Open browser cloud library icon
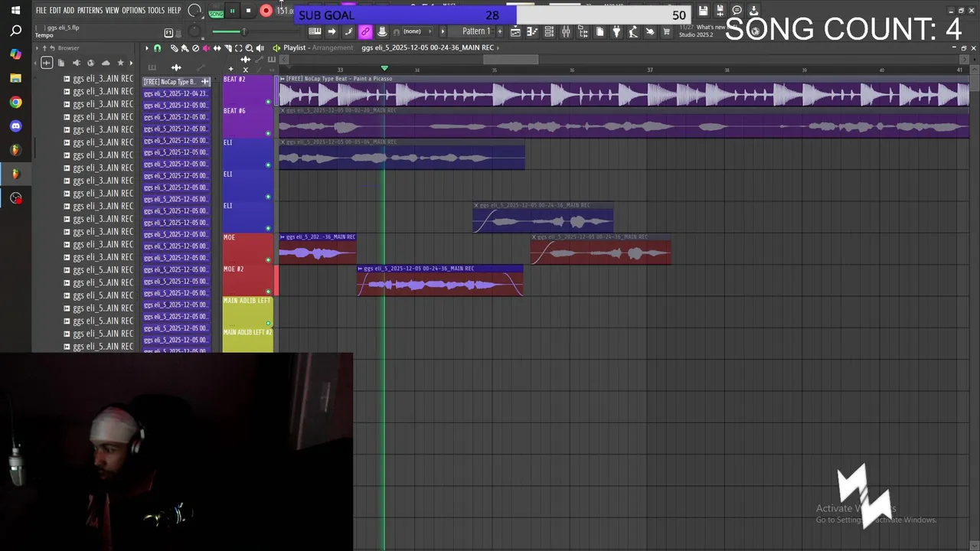The width and height of the screenshot is (980, 551). coord(106,63)
